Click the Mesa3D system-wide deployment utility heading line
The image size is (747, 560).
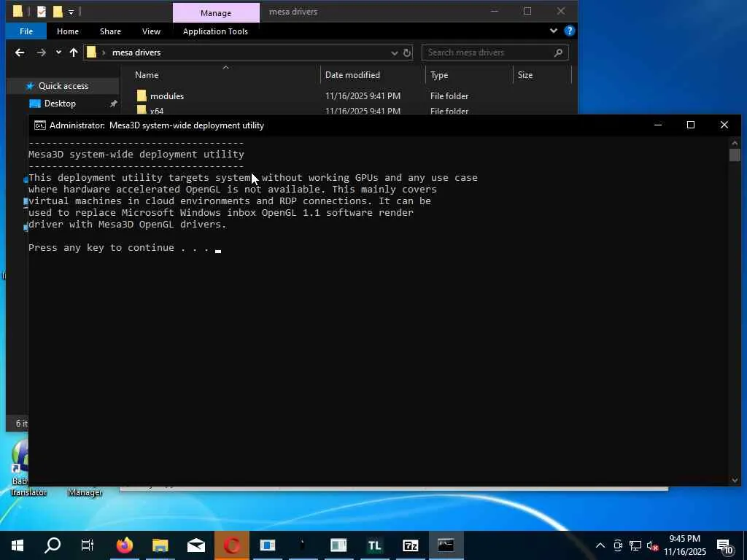pyautogui.click(x=136, y=155)
